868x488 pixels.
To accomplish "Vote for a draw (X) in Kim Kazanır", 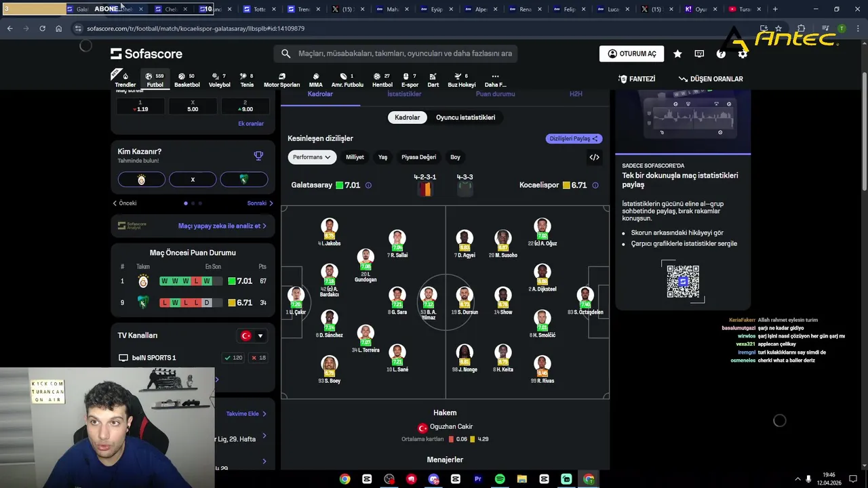I will tap(193, 180).
